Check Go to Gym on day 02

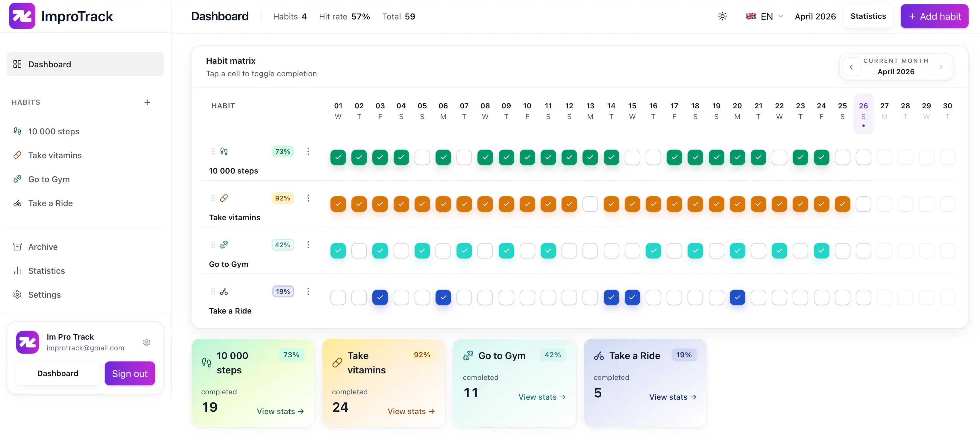tap(359, 251)
